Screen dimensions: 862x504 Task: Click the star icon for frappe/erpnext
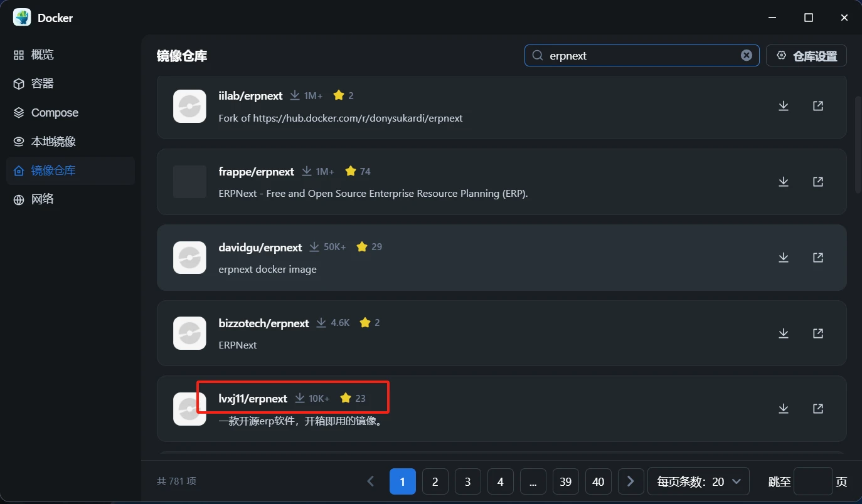coord(351,171)
